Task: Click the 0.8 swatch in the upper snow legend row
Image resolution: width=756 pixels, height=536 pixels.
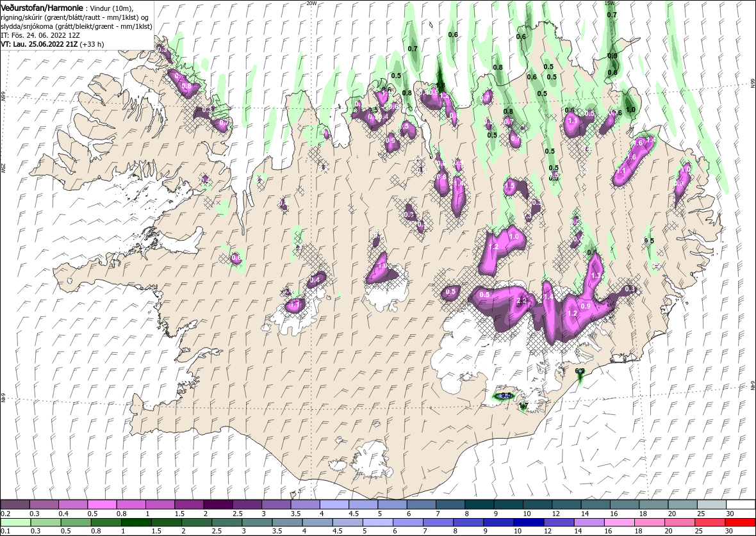Action: [x=131, y=505]
